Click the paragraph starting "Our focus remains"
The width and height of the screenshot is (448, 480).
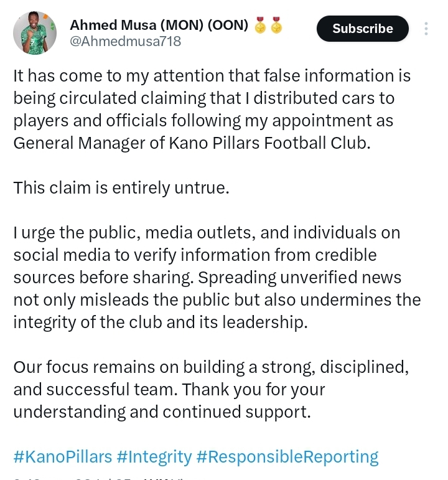tap(211, 389)
